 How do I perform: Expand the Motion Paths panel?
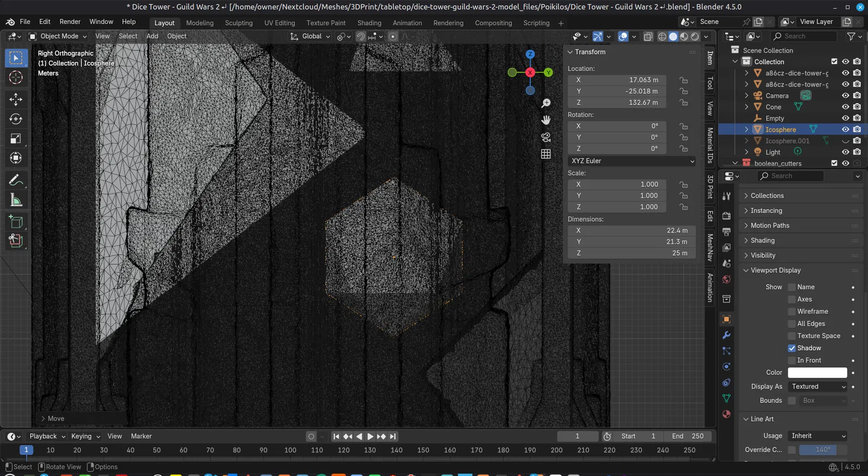(770, 226)
